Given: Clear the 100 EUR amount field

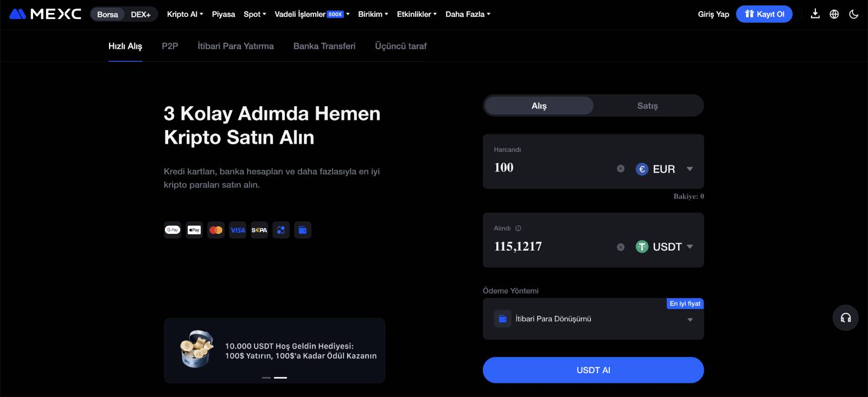Looking at the screenshot, I should tap(621, 169).
